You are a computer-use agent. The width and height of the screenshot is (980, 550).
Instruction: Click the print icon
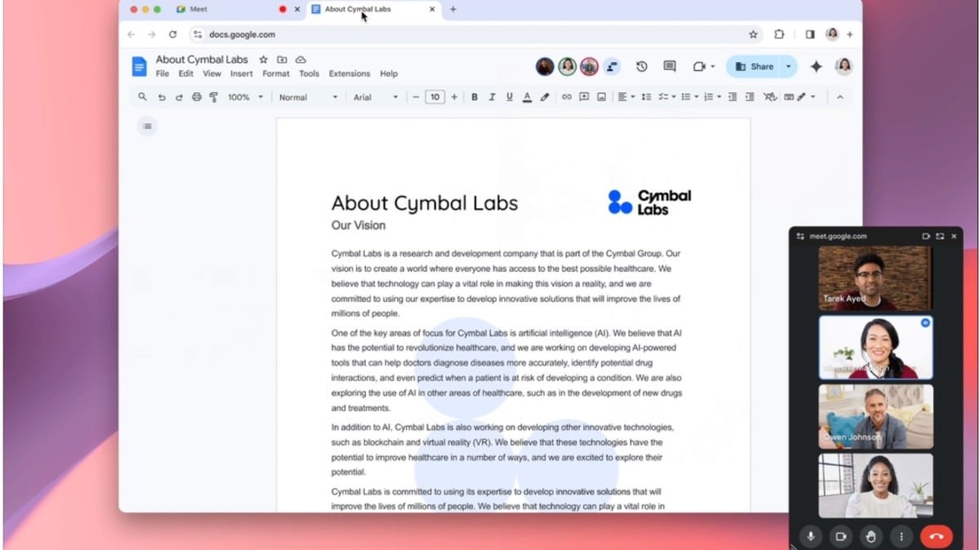[196, 97]
